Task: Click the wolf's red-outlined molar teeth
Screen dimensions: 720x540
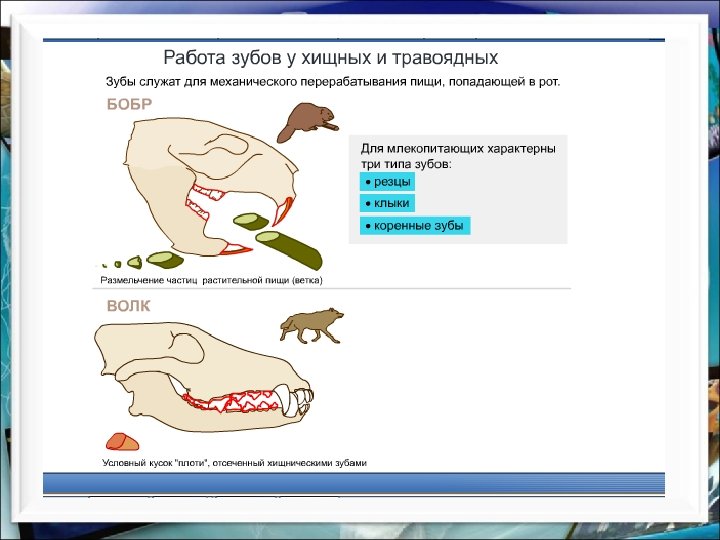Action: pyautogui.click(x=230, y=401)
